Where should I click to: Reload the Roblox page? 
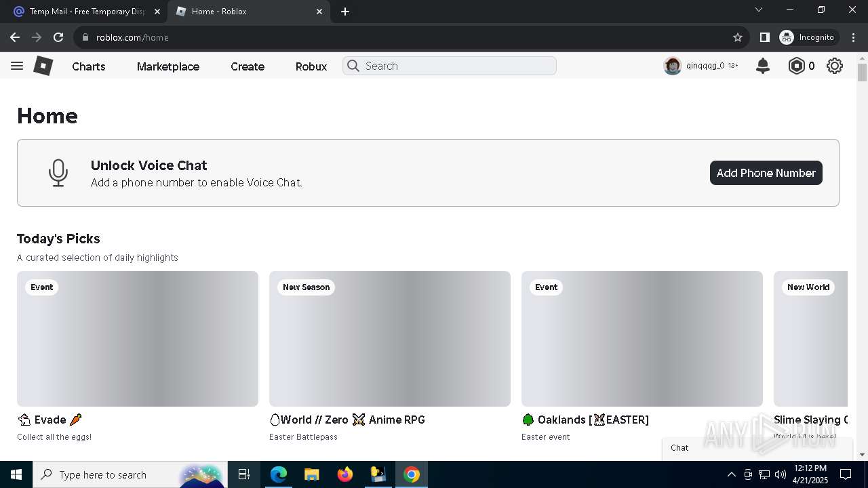[58, 37]
